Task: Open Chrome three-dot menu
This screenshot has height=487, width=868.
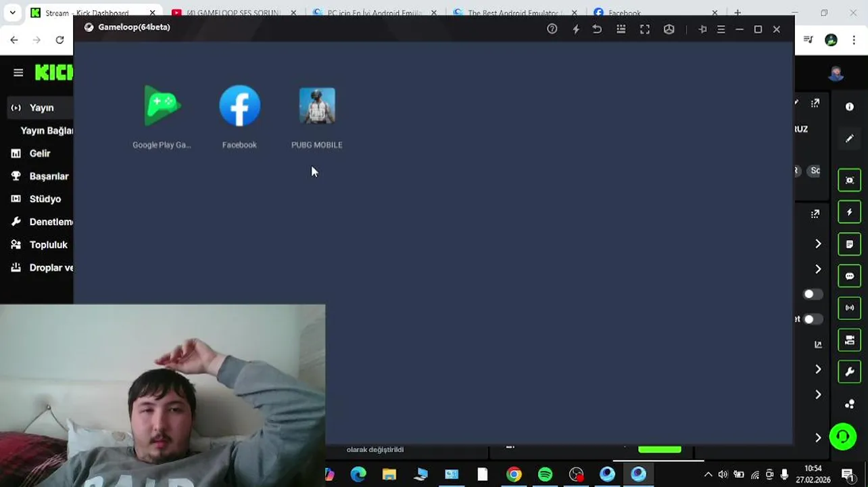Action: point(854,40)
